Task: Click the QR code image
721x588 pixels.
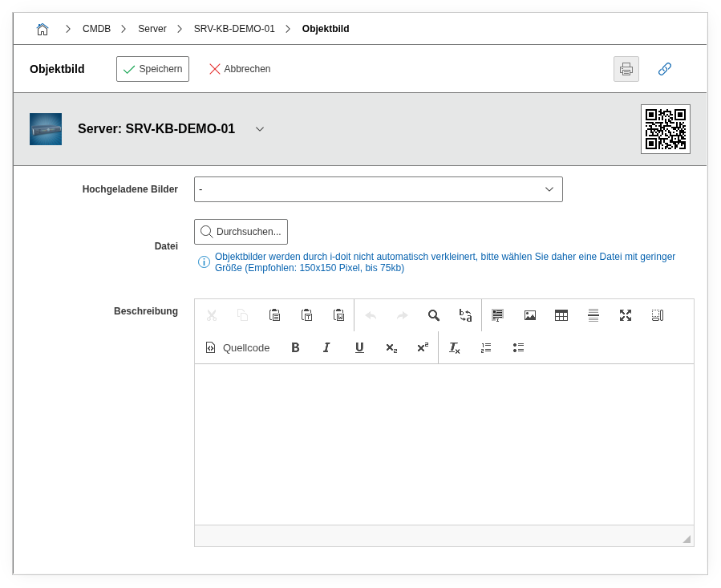Action: pos(665,129)
